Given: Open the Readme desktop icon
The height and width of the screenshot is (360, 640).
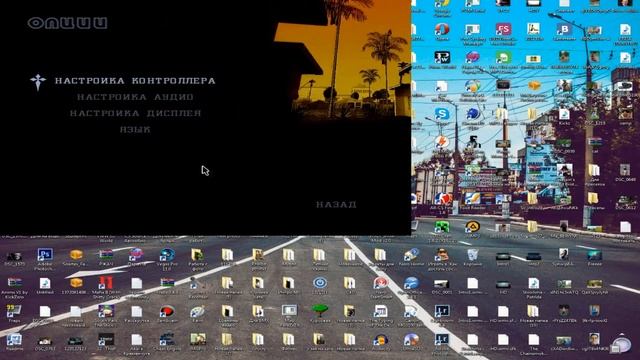Looking at the screenshot, I should [x=14, y=343].
